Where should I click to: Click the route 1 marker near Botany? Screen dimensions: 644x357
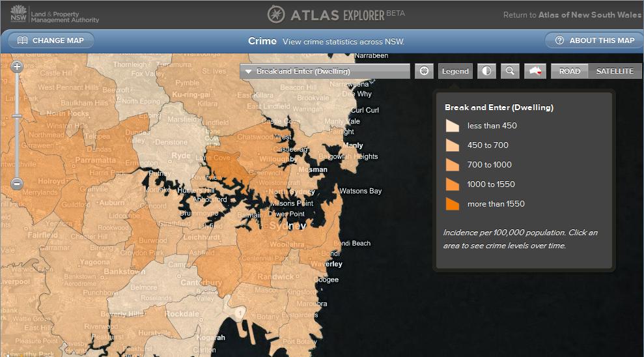[240, 313]
